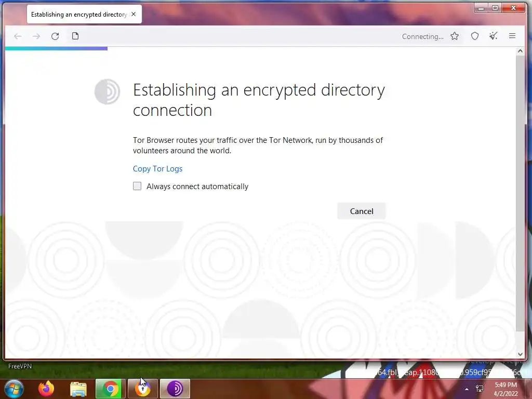Click the scrollbar up arrow
532x399 pixels.
coord(520,51)
